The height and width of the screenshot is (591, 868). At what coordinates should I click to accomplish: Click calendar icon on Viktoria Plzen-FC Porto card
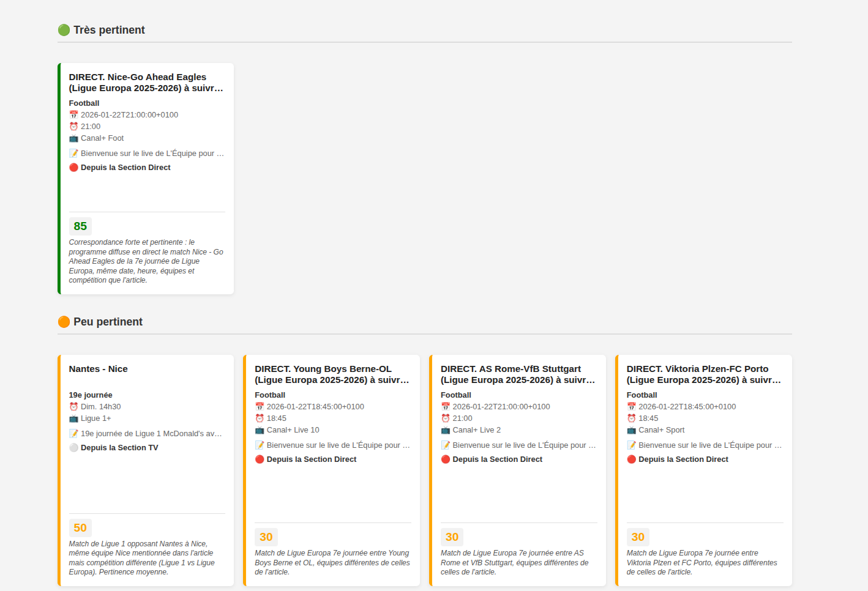pyautogui.click(x=631, y=407)
